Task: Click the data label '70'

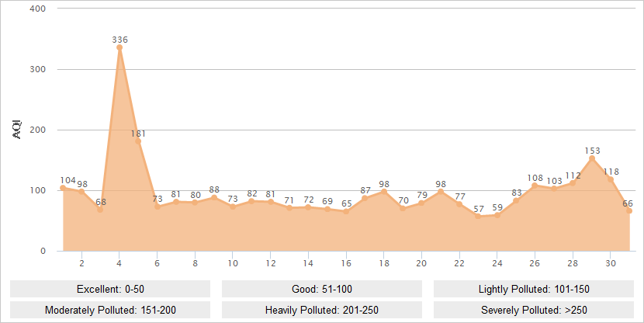Action: pyautogui.click(x=403, y=200)
